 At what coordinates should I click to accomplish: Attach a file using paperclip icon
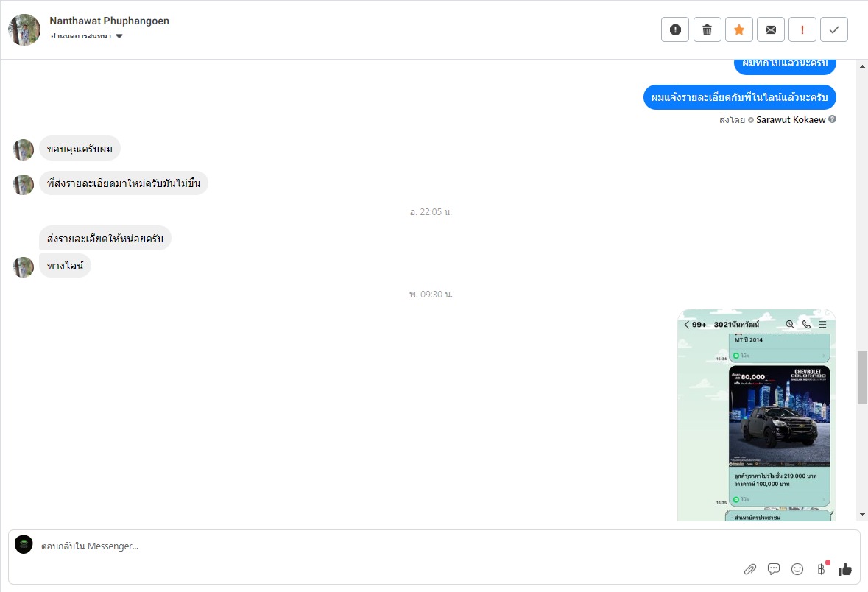(750, 568)
